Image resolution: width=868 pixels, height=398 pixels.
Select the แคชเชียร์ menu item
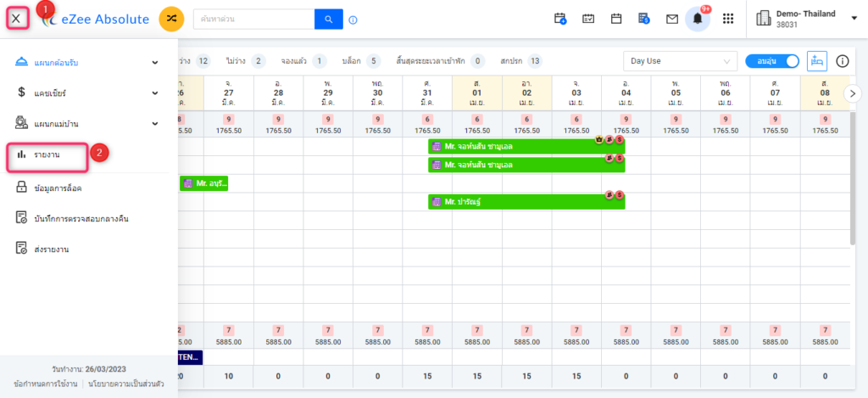[50, 92]
